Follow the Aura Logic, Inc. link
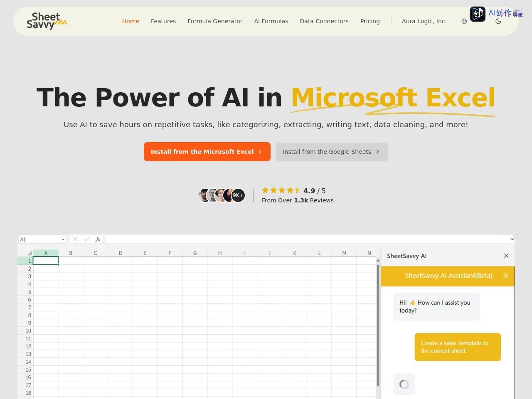This screenshot has width=532, height=399. coord(424,21)
